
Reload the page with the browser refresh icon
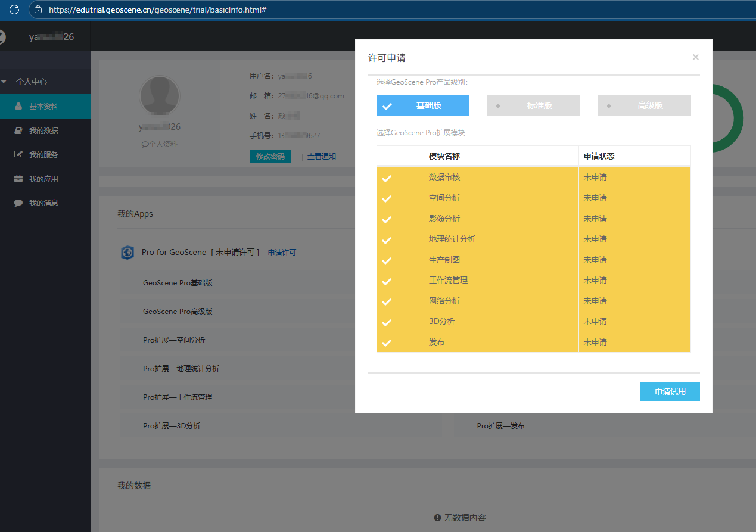click(x=14, y=10)
